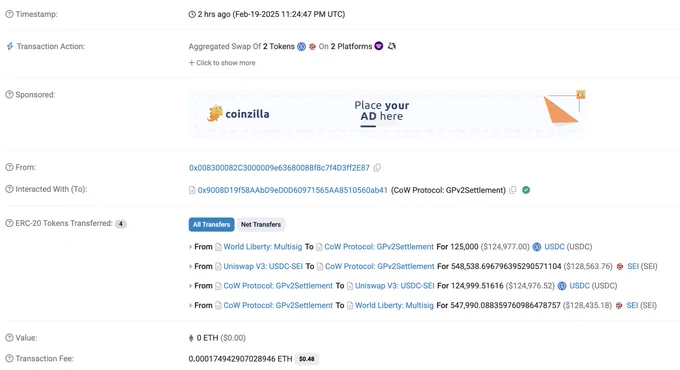
Task: Open USDC token link in 124,999.51616 row
Action: [579, 286]
